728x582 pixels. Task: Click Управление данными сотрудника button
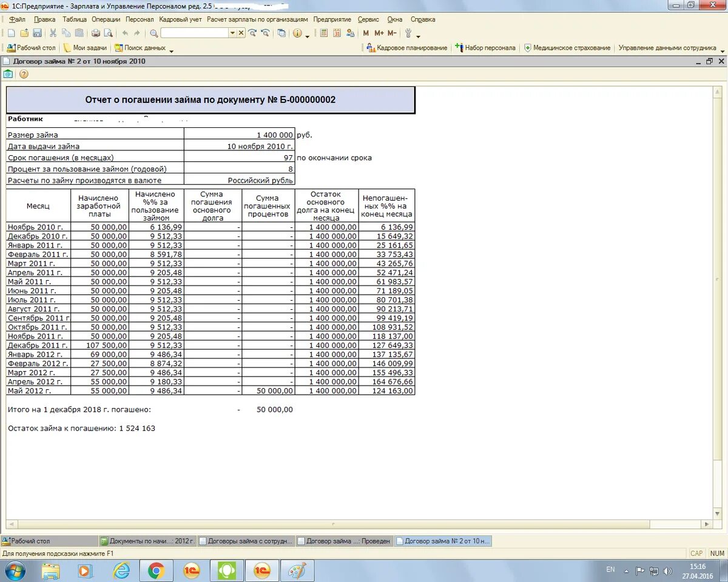point(667,48)
